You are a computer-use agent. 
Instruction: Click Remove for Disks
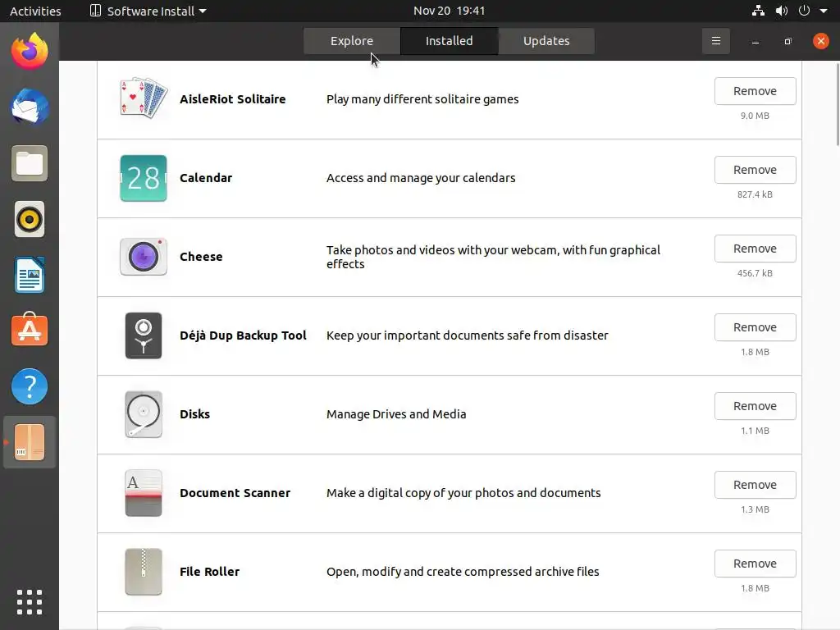pyautogui.click(x=755, y=406)
